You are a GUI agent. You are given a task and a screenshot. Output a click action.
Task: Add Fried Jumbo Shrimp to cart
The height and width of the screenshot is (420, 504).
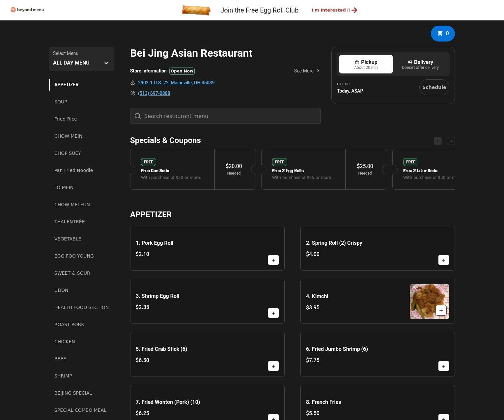click(x=443, y=366)
